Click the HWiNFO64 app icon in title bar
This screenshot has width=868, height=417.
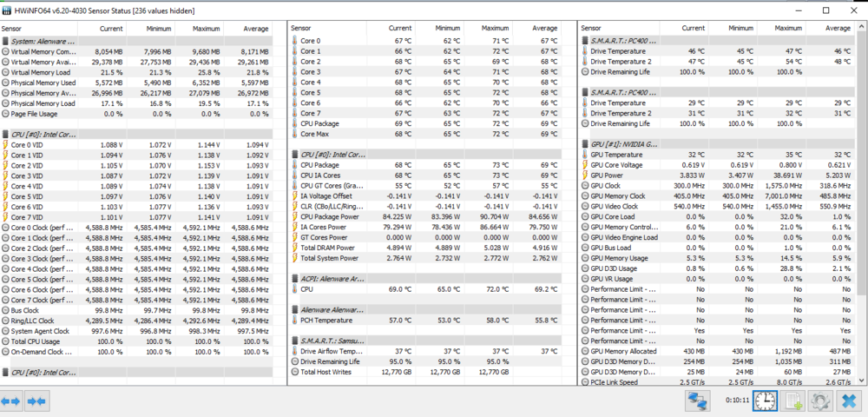coord(8,10)
